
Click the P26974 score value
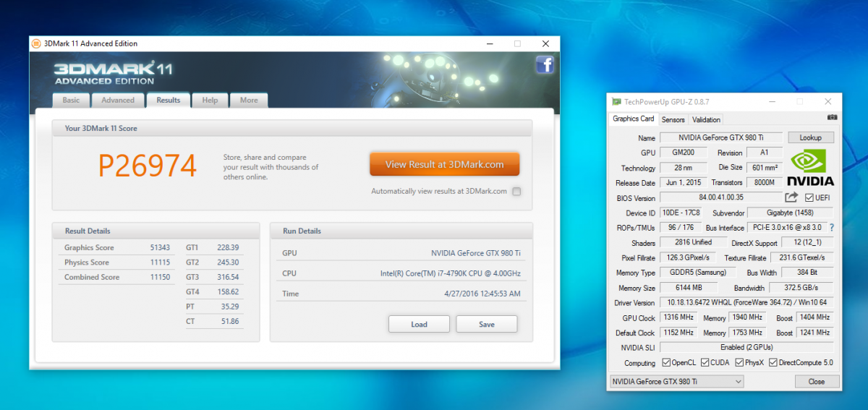(148, 166)
